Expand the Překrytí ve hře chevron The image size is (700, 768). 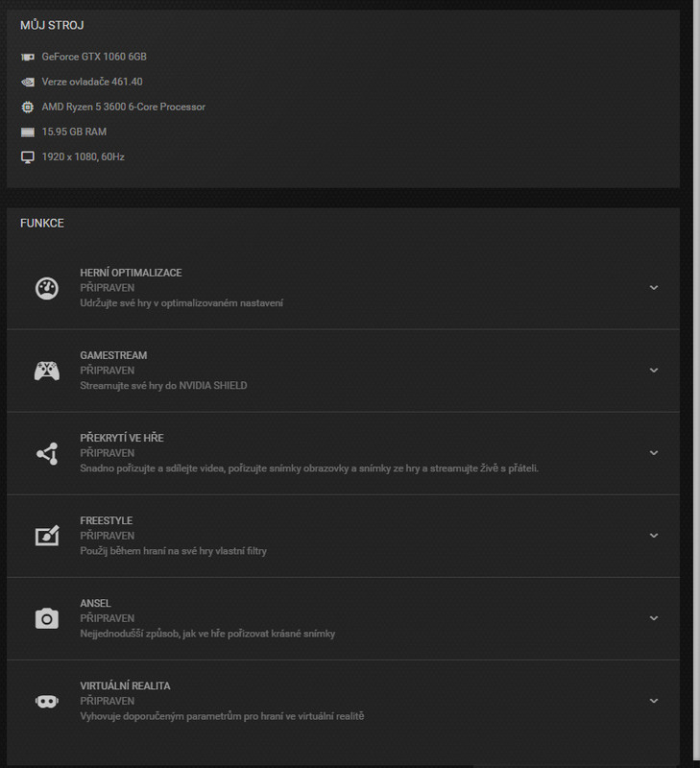[x=654, y=453]
